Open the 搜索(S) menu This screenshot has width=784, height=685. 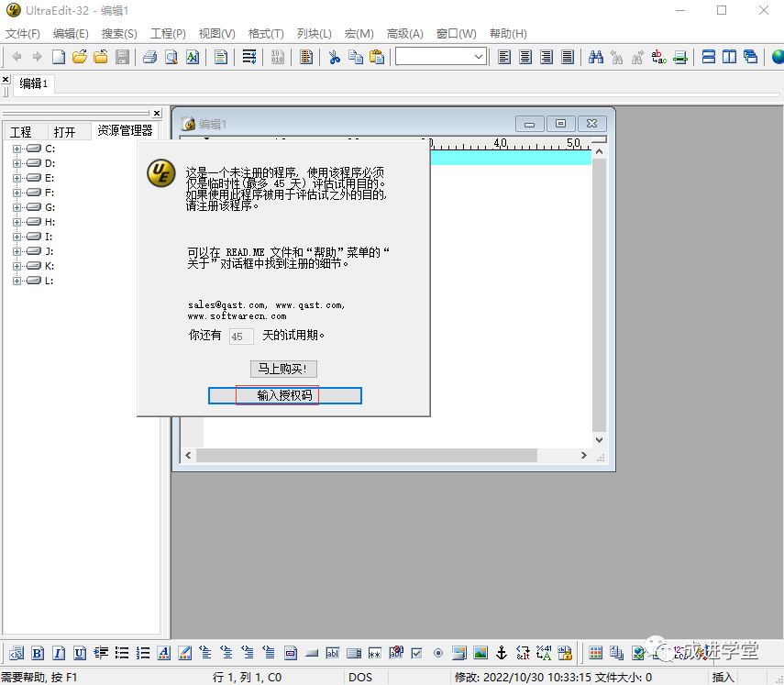[119, 34]
